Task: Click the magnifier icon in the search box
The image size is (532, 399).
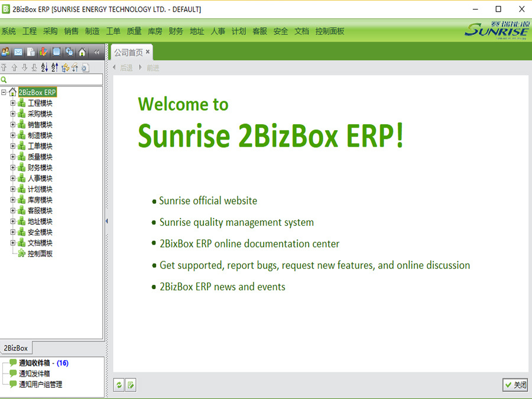Action: point(4,80)
